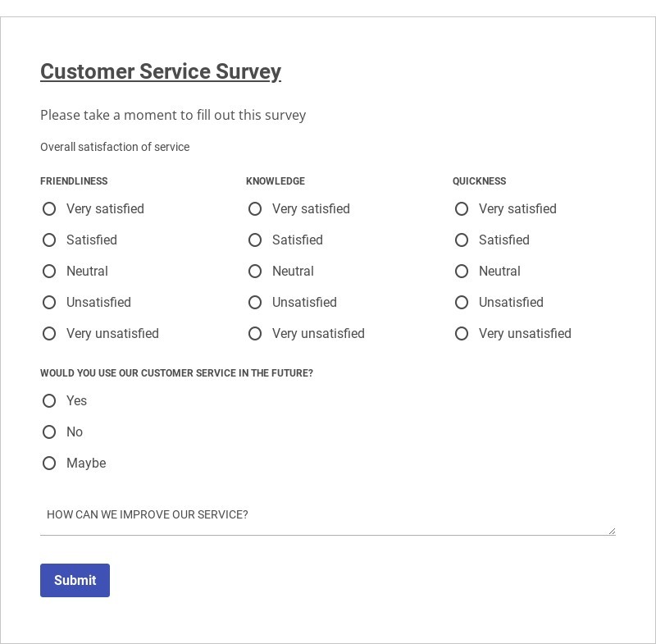Viewport: 656px width, 644px height.
Task: Select Satisfied for Knowledge
Action: [x=255, y=240]
